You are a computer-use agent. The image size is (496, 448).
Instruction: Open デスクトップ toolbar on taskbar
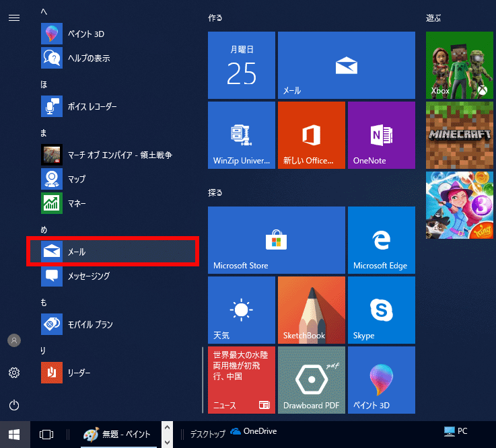tap(207, 434)
